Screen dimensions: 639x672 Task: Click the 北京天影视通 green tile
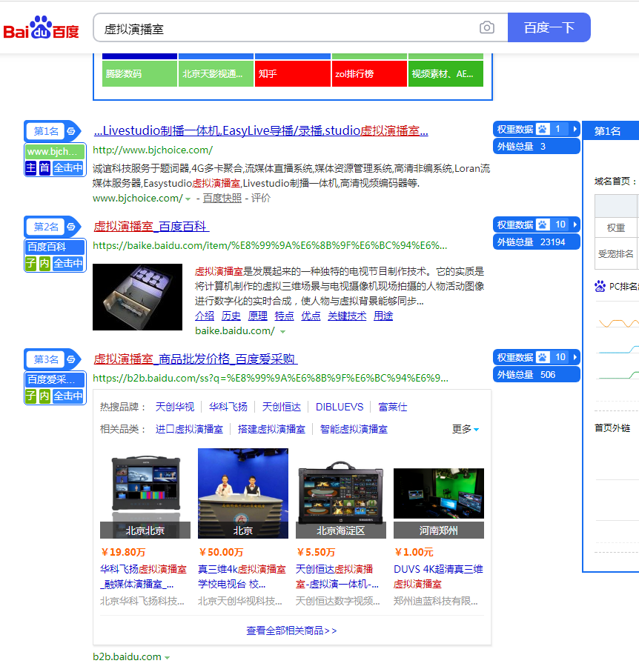click(216, 73)
